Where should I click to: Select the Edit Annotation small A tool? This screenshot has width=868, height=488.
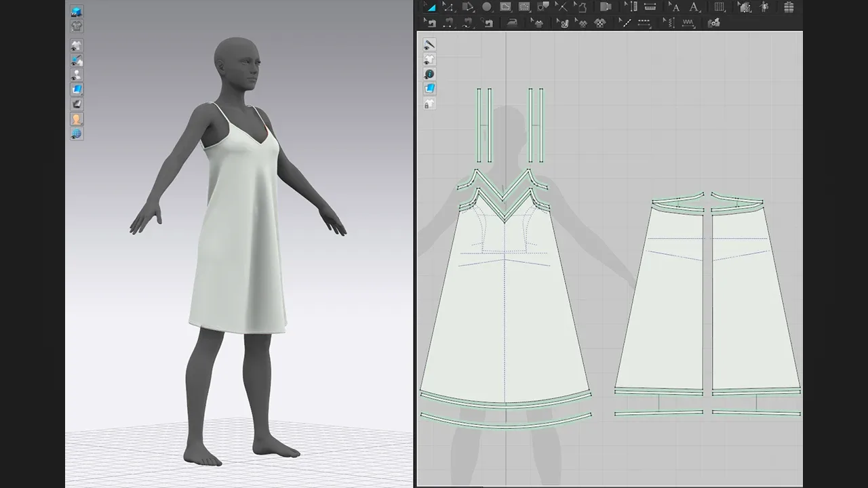click(x=674, y=7)
